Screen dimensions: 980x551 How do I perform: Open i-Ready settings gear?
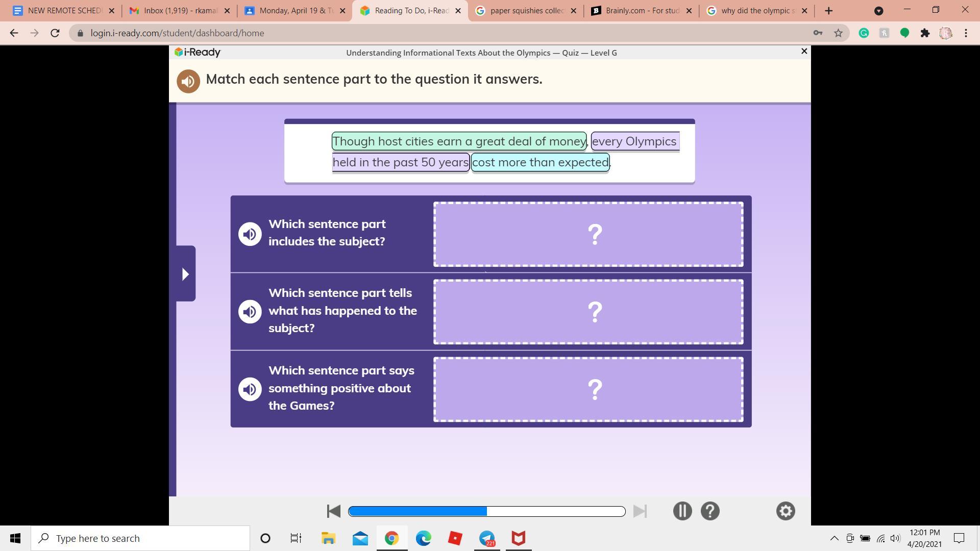pos(786,511)
